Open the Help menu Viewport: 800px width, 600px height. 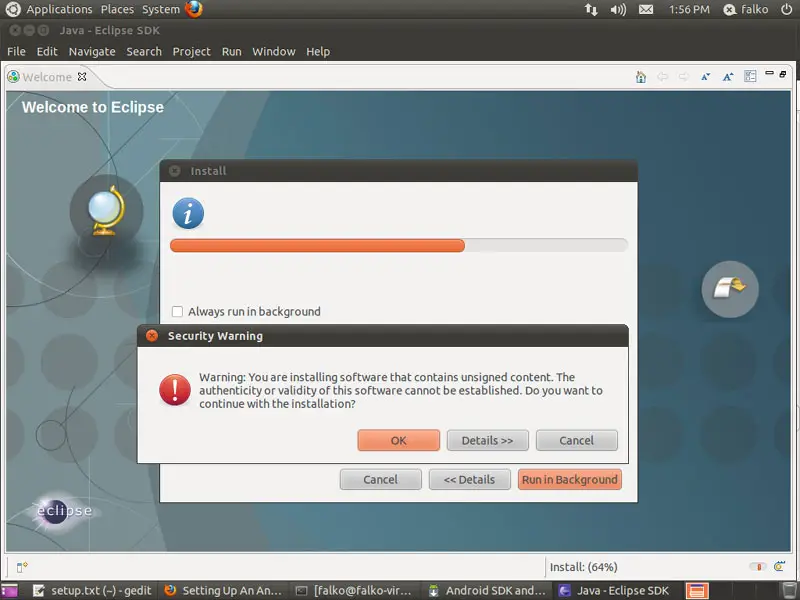click(318, 52)
